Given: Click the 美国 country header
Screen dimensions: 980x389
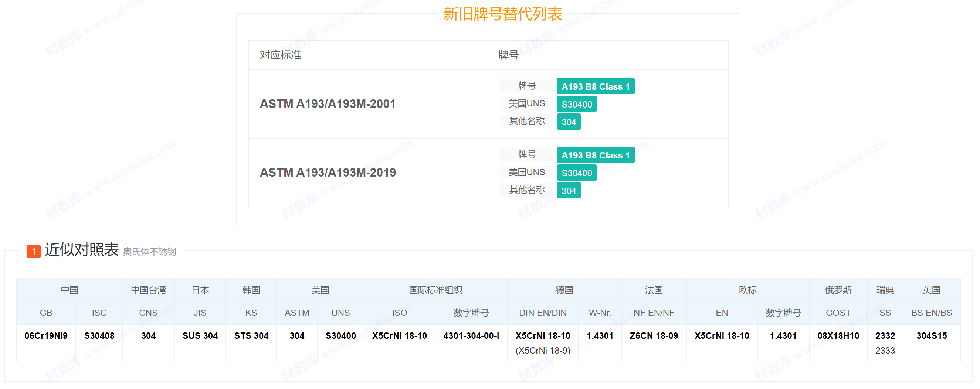Looking at the screenshot, I should (320, 290).
